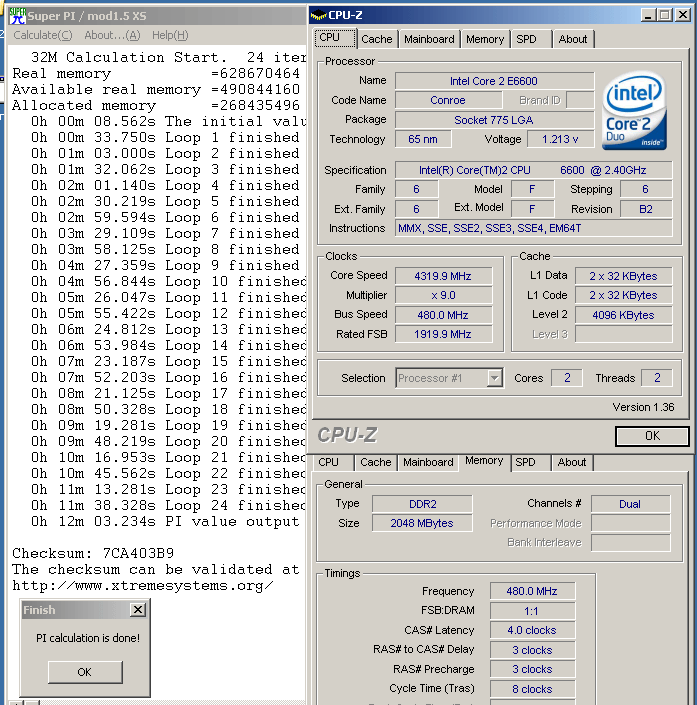Viewport: 697px width, 705px height.
Task: Click the memory Size value 2048 MBytes
Action: point(422,523)
